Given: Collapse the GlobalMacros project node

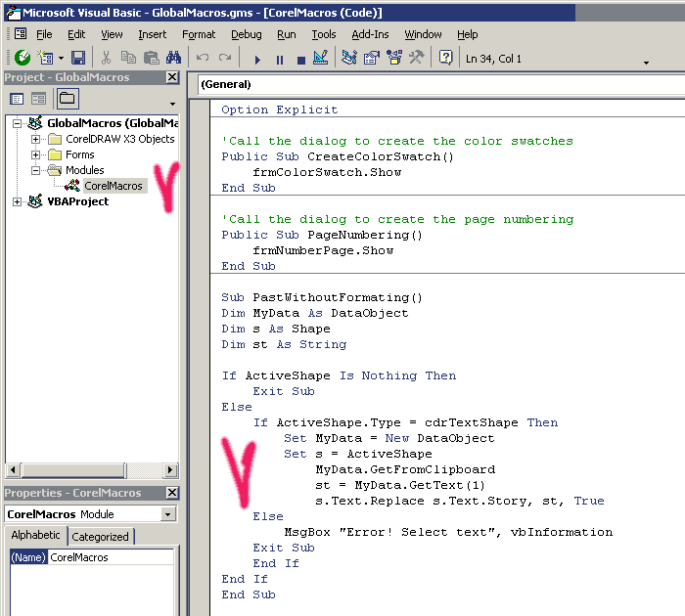Looking at the screenshot, I should point(17,123).
